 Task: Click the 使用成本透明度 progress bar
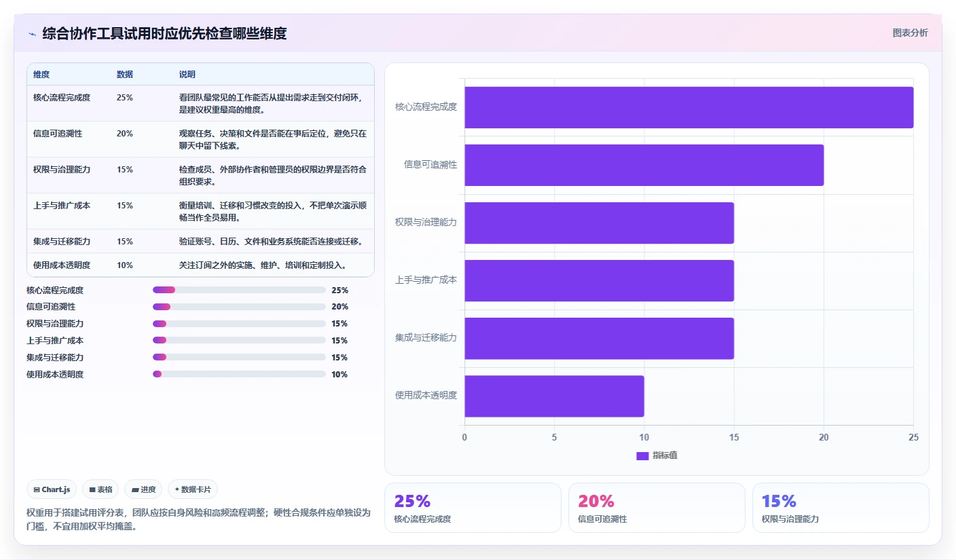[239, 375]
